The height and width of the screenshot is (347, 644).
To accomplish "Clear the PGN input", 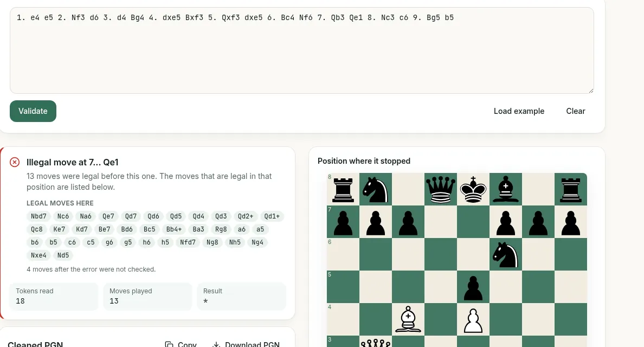I will pos(575,111).
